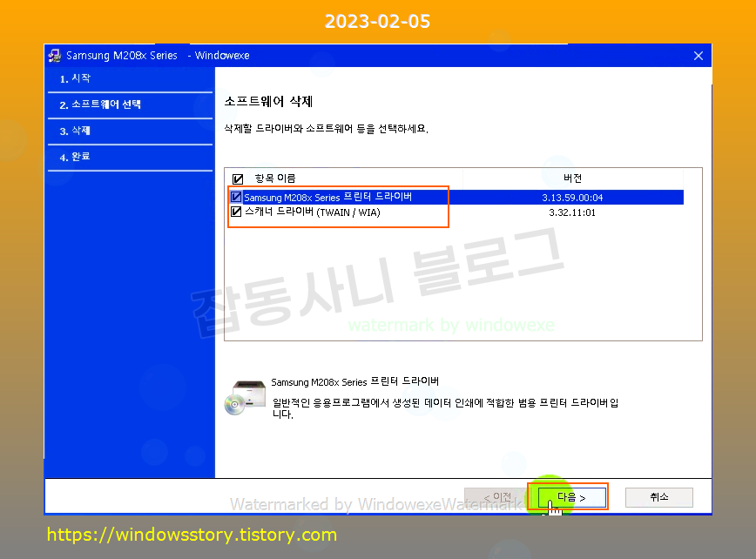Close the Samsung M208x Series window
This screenshot has height=559, width=756.
coord(699,56)
